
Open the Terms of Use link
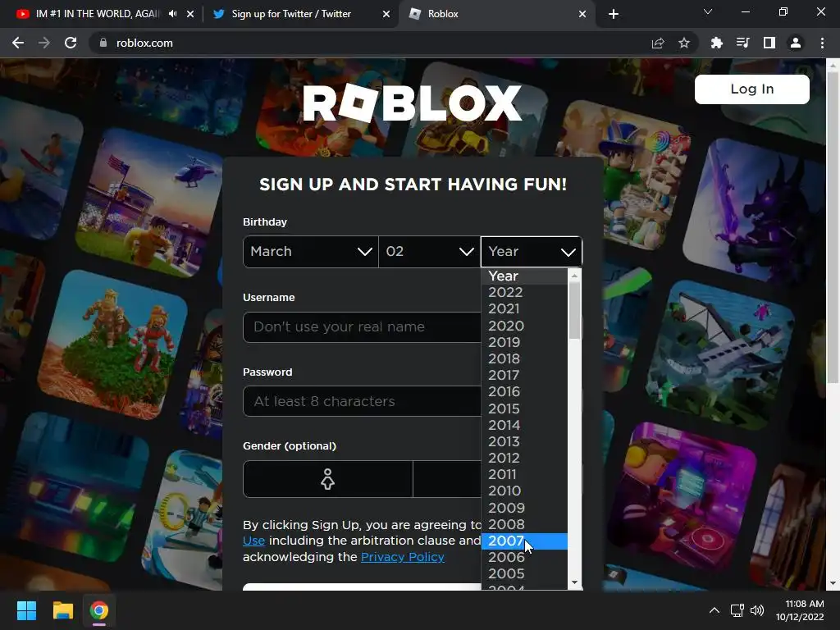(x=254, y=541)
